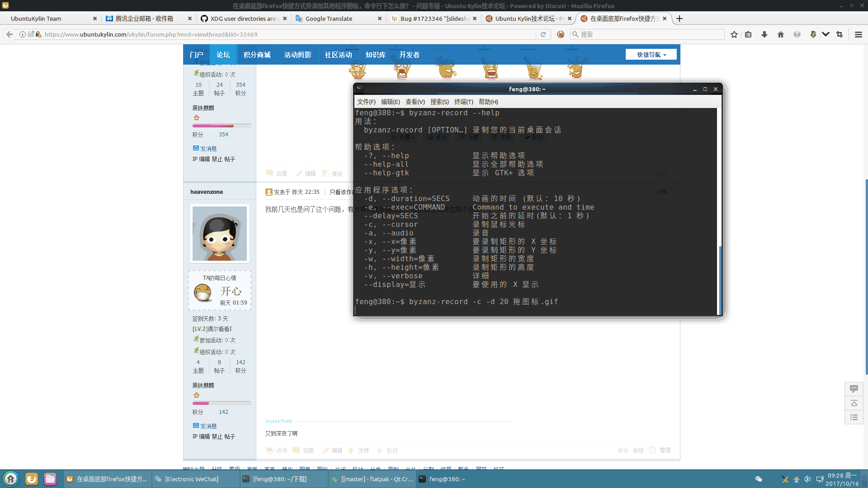Switch to flatpak Qt Creator taskbar window
The width and height of the screenshot is (868, 488).
coord(373,479)
